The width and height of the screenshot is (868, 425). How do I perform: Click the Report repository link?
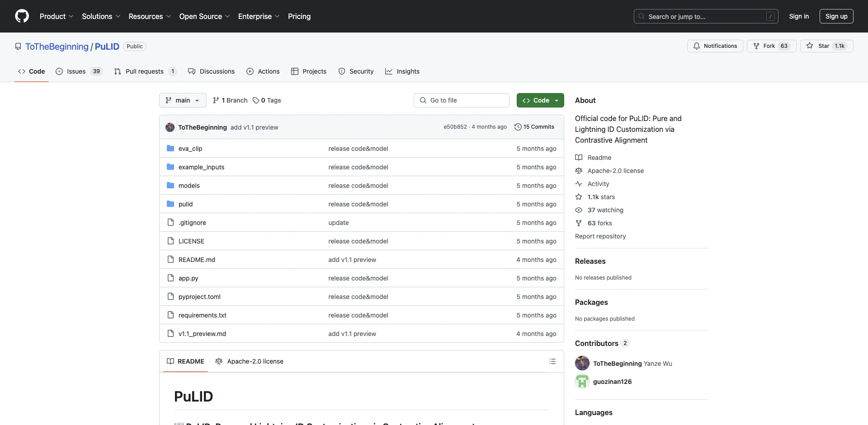click(600, 236)
